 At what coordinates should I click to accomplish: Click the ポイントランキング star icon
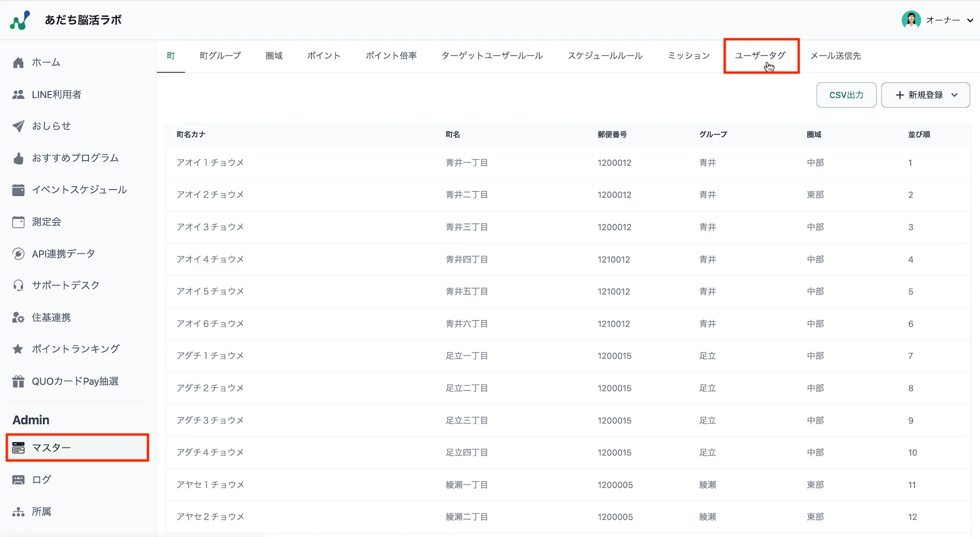pyautogui.click(x=18, y=349)
